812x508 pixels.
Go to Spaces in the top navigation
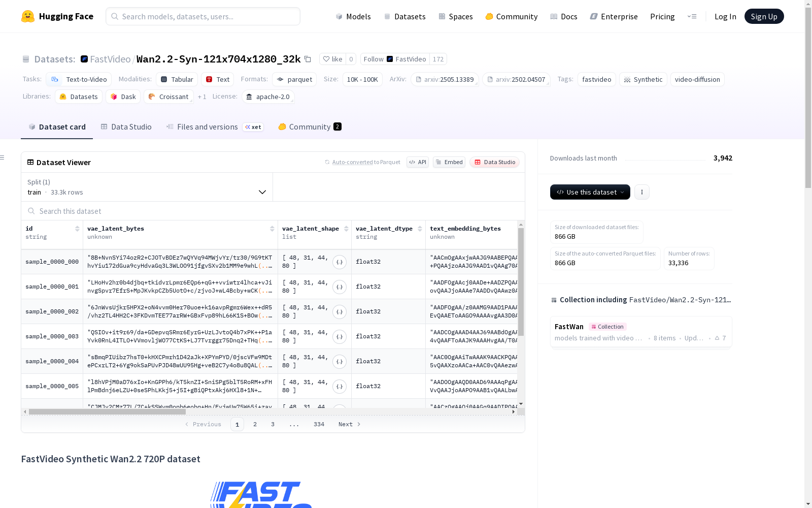pyautogui.click(x=456, y=16)
